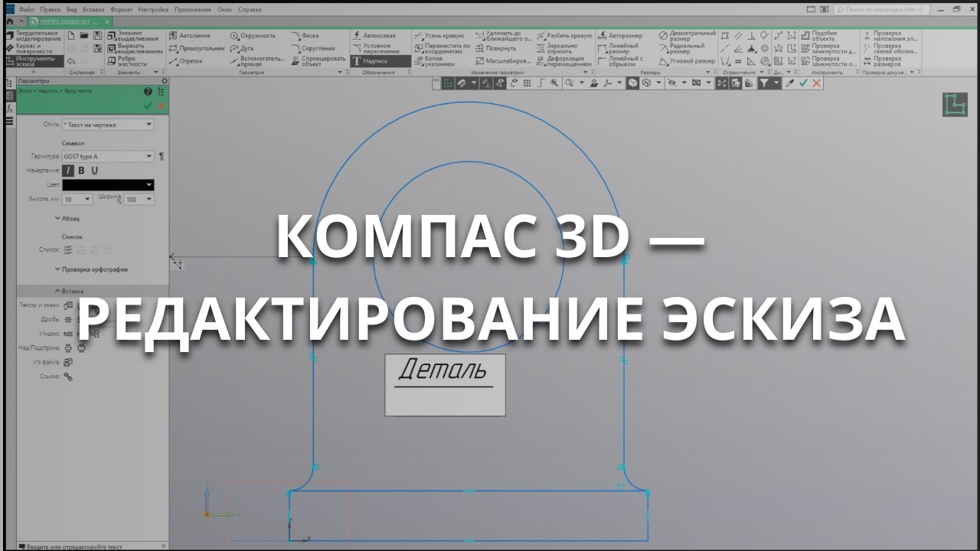Expand the Абзац section
Screen dimensions: 980x551
(67, 219)
